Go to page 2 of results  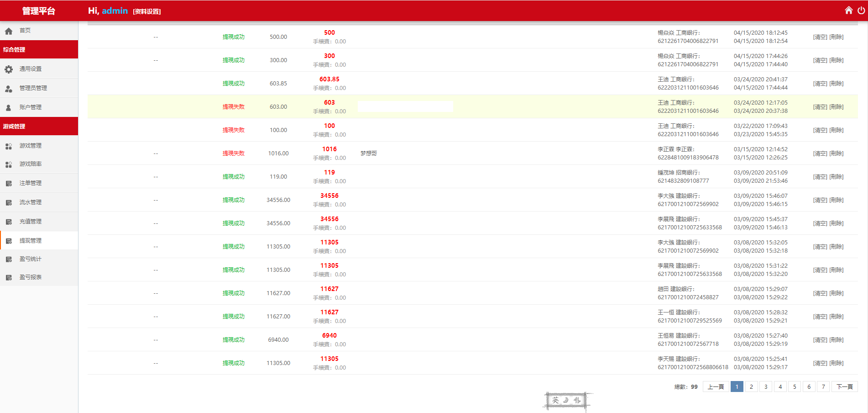(x=751, y=387)
